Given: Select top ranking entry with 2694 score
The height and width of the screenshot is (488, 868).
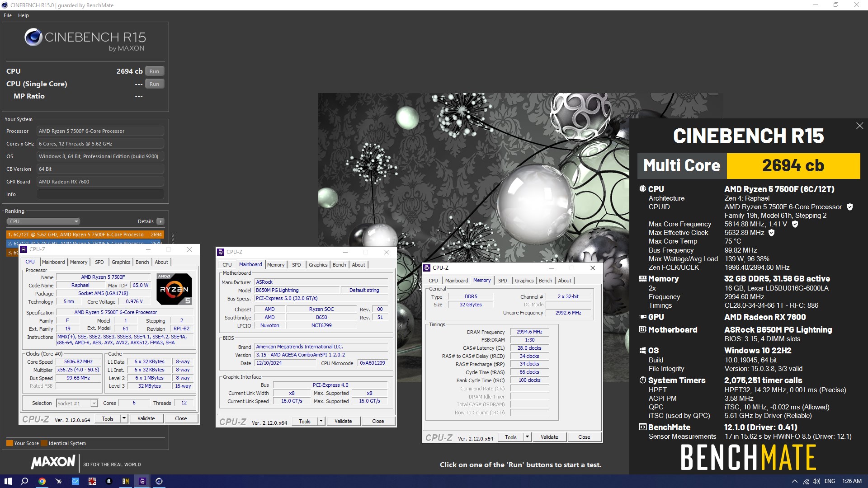Looking at the screenshot, I should 85,235.
